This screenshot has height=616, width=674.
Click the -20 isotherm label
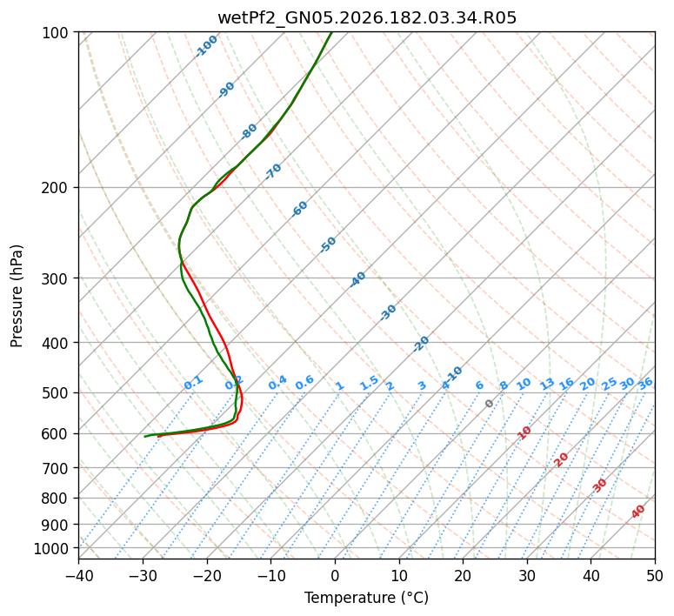click(x=421, y=344)
